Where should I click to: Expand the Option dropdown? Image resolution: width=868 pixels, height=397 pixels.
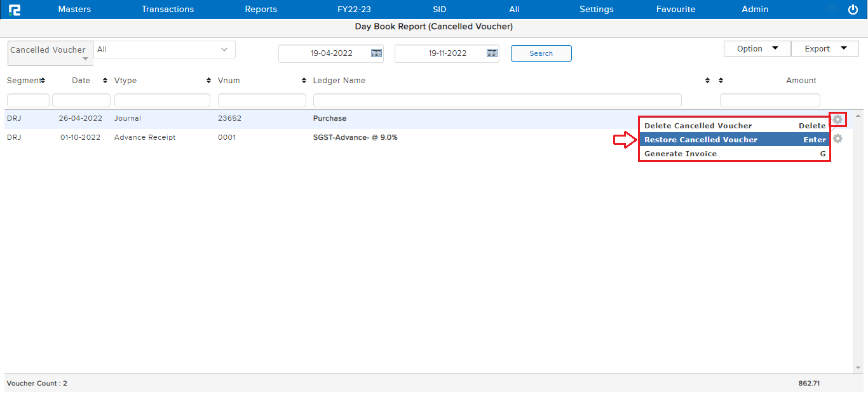click(x=756, y=48)
